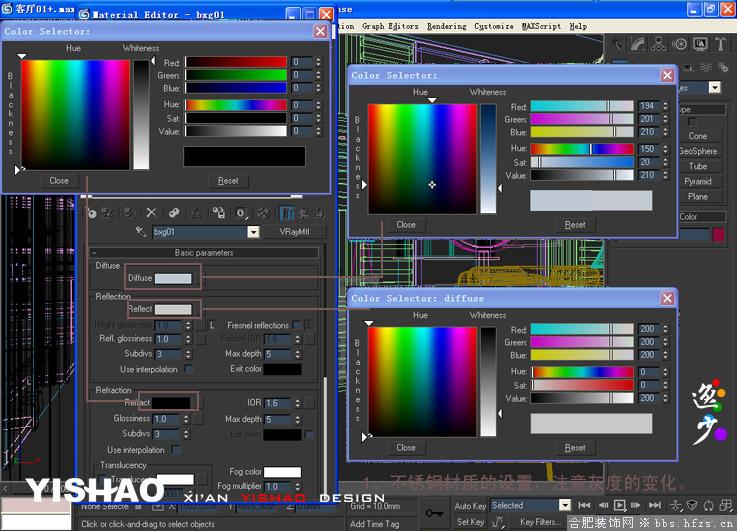Increment Red spinner showing 194
The width and height of the screenshot is (737, 531).
tap(666, 104)
